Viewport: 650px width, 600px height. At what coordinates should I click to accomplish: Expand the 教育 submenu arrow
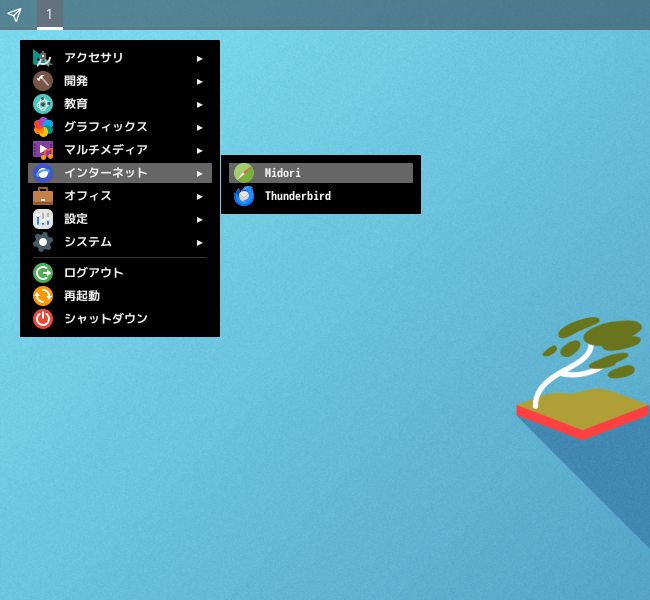pyautogui.click(x=200, y=104)
